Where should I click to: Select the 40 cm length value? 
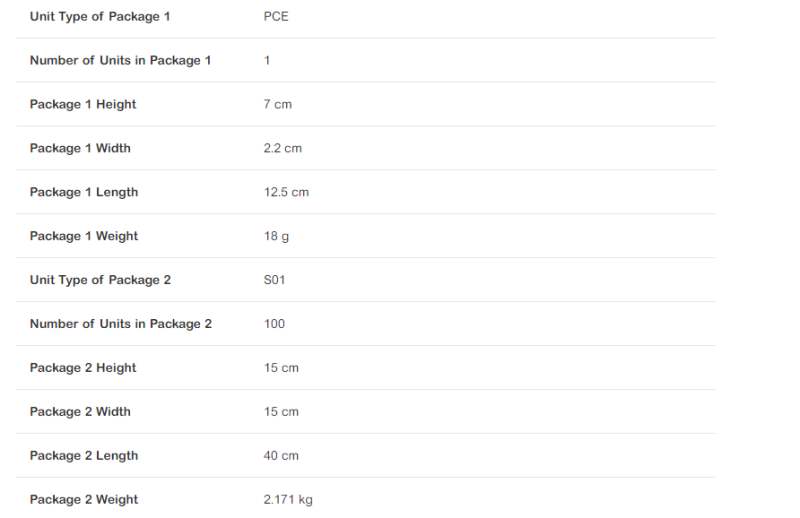click(281, 456)
